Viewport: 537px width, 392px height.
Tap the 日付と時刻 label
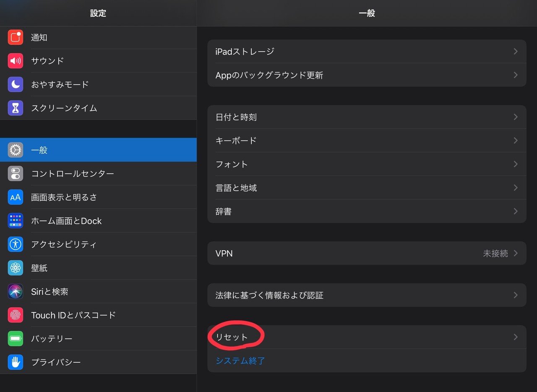coord(236,117)
